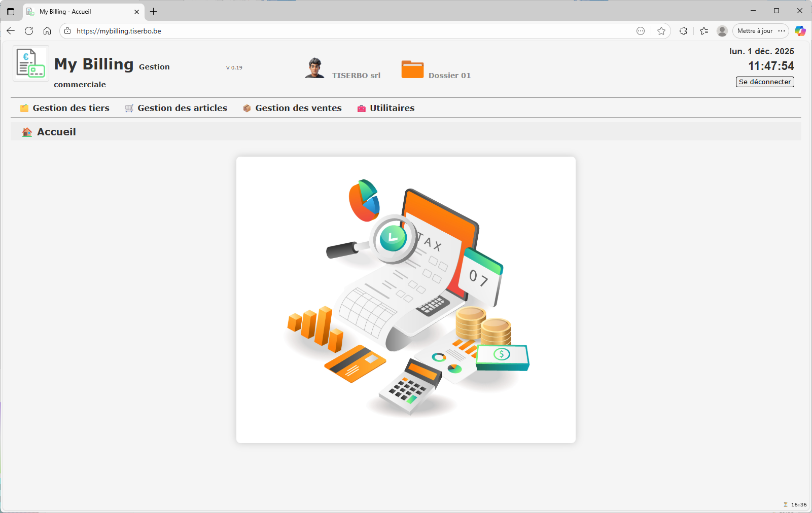
Task: Open Gestion des tiers via its folder icon
Action: [x=24, y=108]
